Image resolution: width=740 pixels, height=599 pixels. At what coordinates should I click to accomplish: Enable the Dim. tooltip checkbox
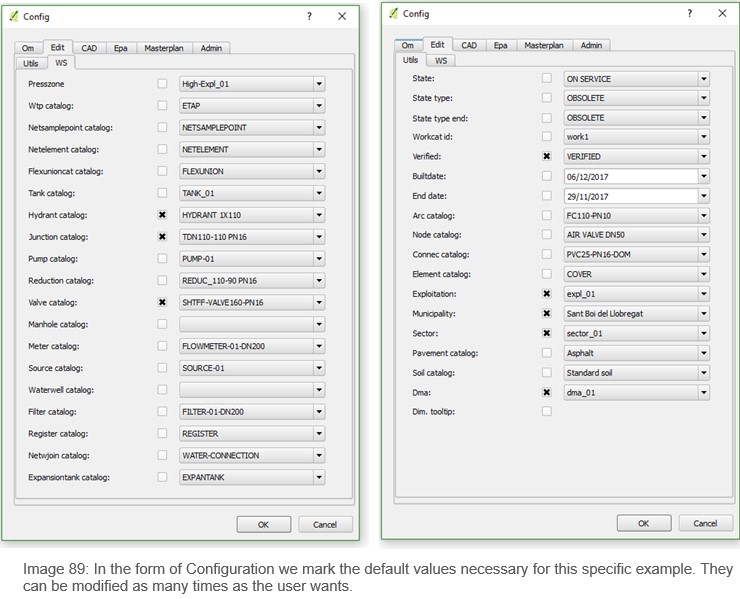(546, 411)
